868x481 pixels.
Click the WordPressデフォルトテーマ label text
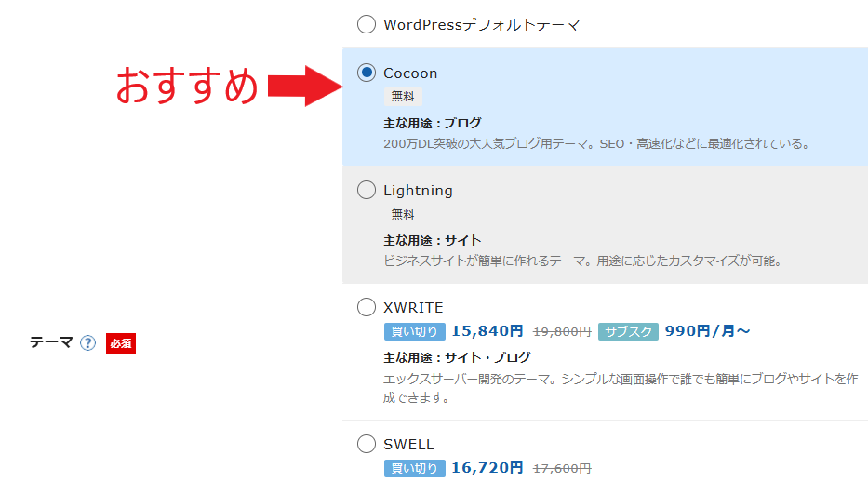482,25
